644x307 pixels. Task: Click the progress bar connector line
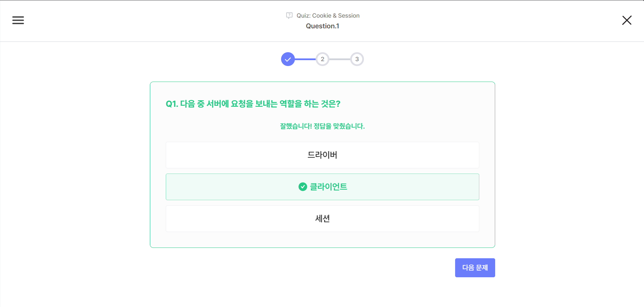(x=305, y=59)
